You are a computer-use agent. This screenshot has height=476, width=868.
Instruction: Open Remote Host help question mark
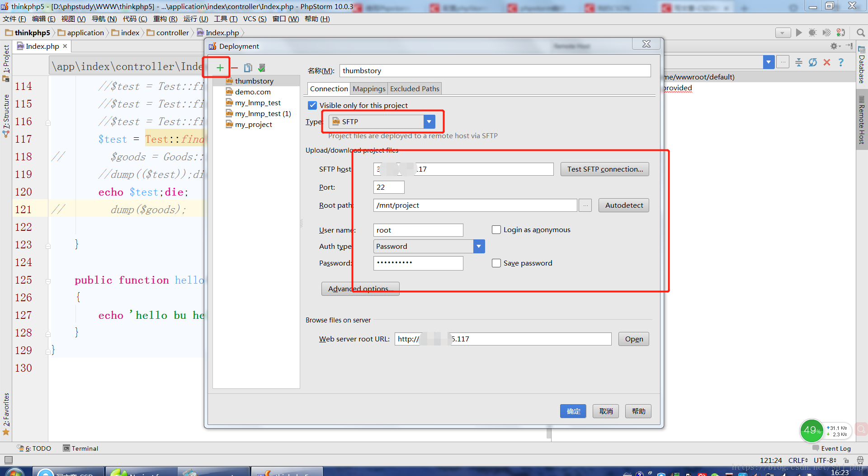point(841,62)
